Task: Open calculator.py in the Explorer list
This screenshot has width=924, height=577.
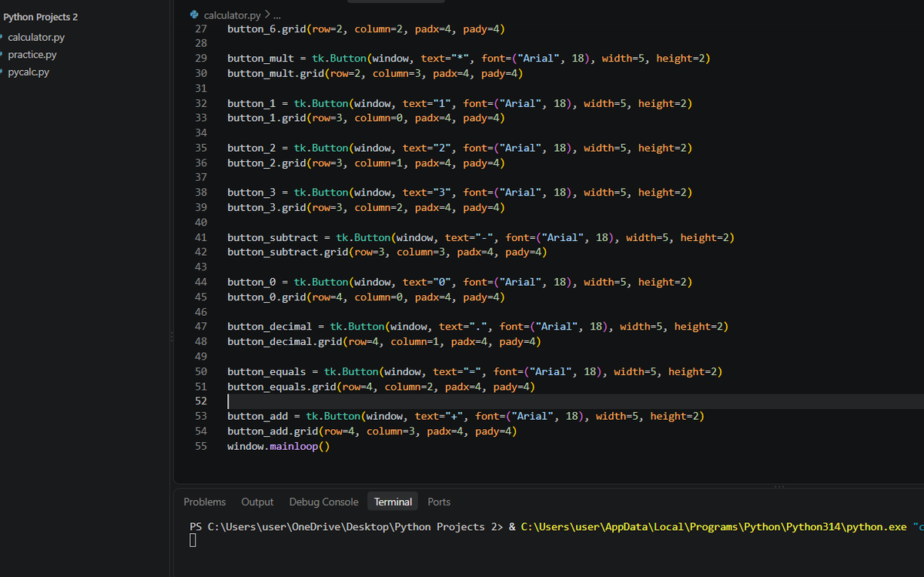Action: (35, 37)
